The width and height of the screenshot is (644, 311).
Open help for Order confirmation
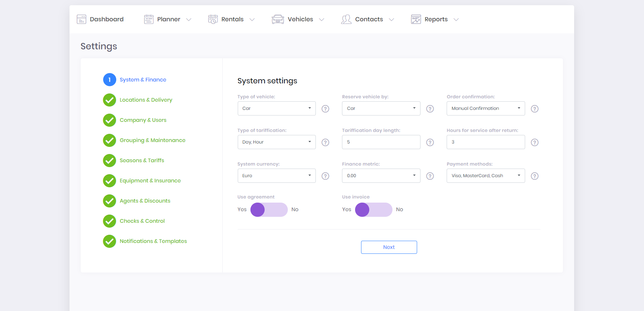click(535, 109)
